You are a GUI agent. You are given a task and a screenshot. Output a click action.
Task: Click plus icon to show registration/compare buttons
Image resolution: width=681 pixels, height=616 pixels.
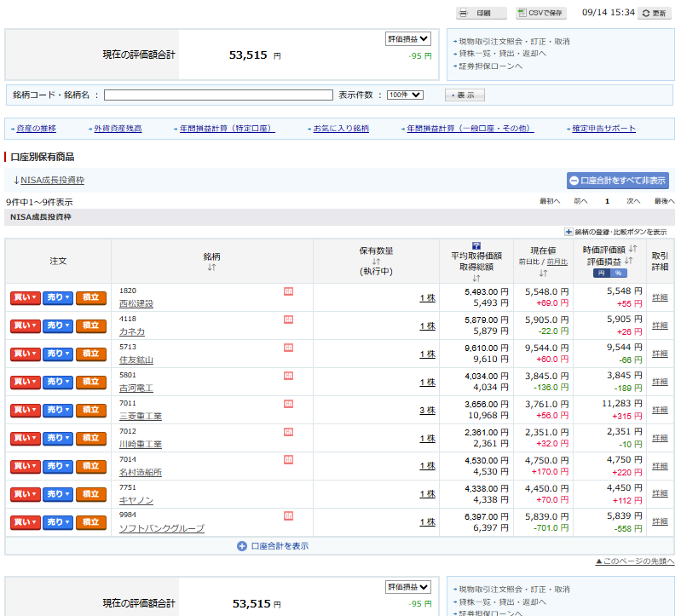(x=568, y=232)
